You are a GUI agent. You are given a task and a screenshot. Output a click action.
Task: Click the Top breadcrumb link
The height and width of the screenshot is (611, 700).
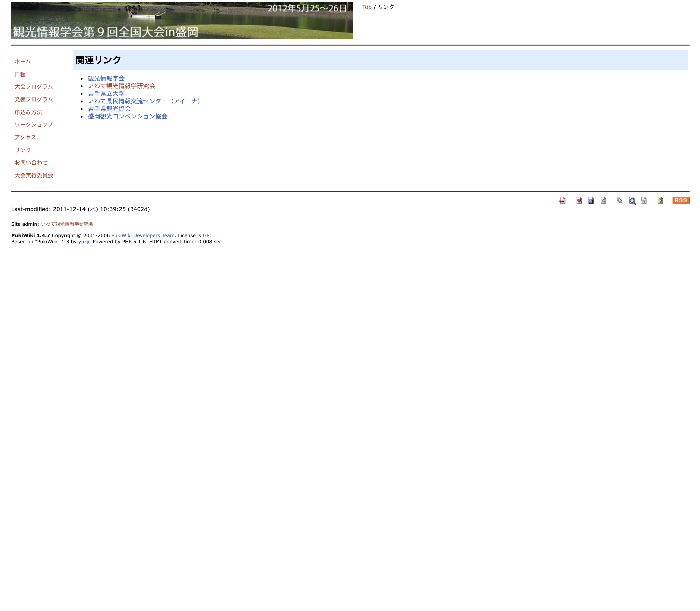click(367, 7)
